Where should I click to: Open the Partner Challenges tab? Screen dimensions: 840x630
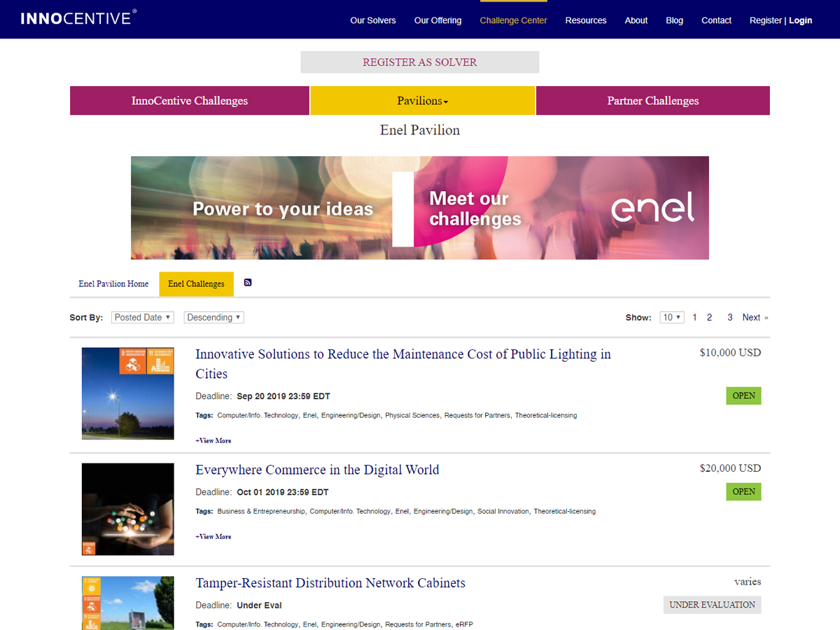pyautogui.click(x=652, y=101)
